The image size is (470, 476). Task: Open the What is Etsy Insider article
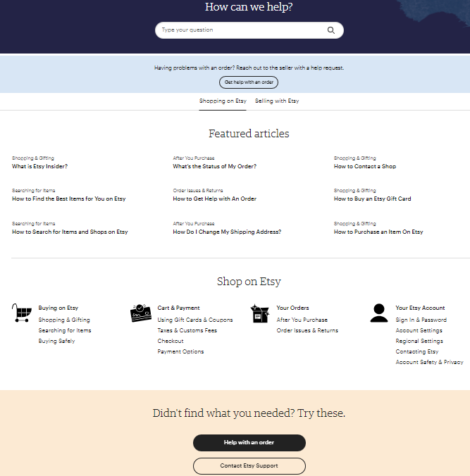pyautogui.click(x=39, y=167)
